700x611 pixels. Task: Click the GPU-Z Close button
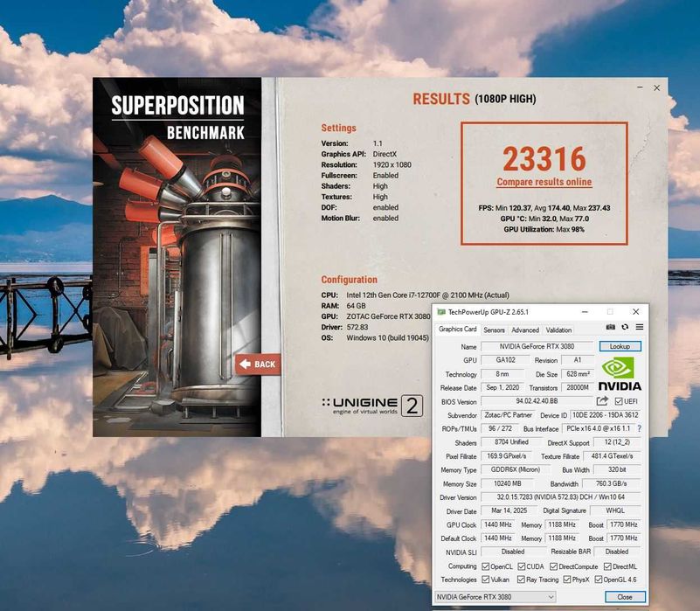pyautogui.click(x=625, y=597)
